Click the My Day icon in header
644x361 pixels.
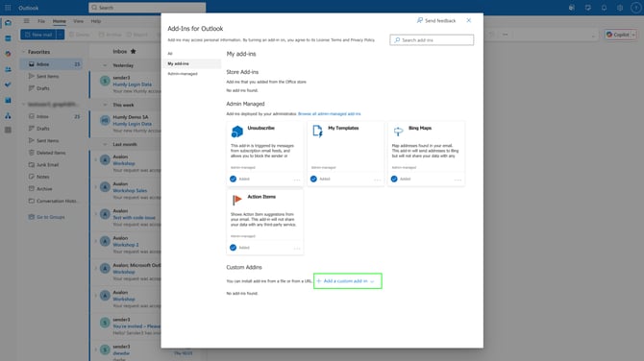point(587,8)
